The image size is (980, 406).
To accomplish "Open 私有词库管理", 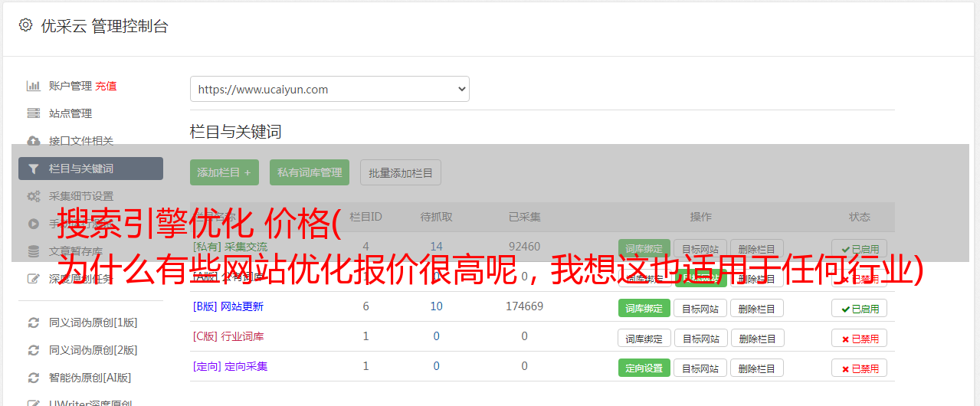I will 310,172.
